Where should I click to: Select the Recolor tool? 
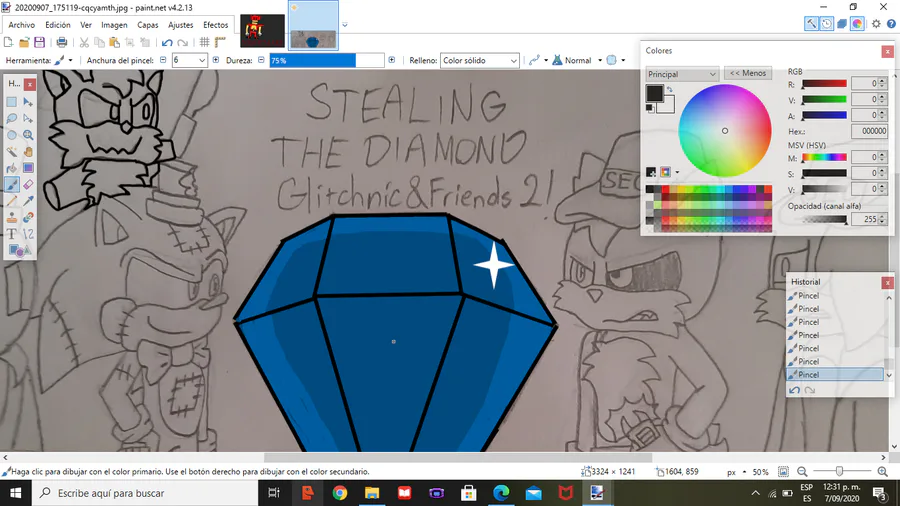(x=28, y=218)
